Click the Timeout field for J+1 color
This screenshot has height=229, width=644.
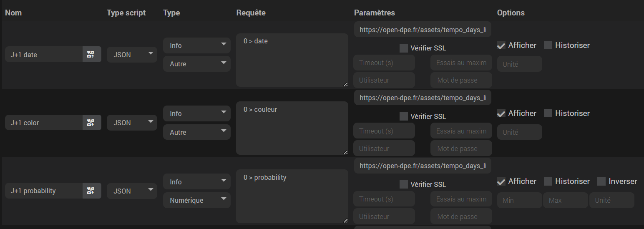pyautogui.click(x=384, y=131)
